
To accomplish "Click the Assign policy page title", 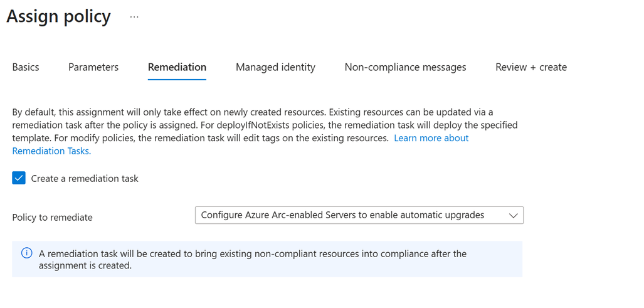I will click(59, 17).
